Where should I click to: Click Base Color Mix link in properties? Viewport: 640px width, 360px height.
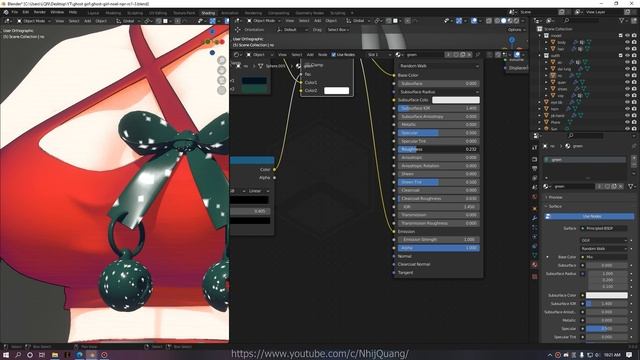click(604, 257)
